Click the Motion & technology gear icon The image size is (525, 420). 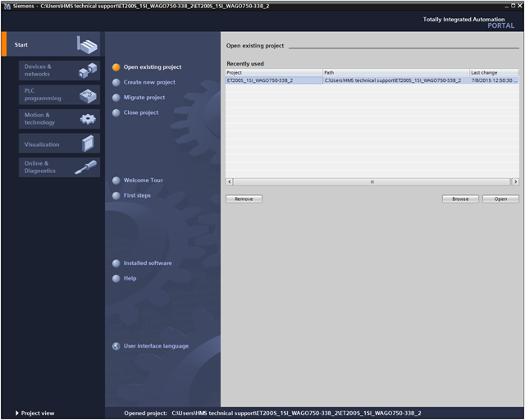[x=88, y=119]
